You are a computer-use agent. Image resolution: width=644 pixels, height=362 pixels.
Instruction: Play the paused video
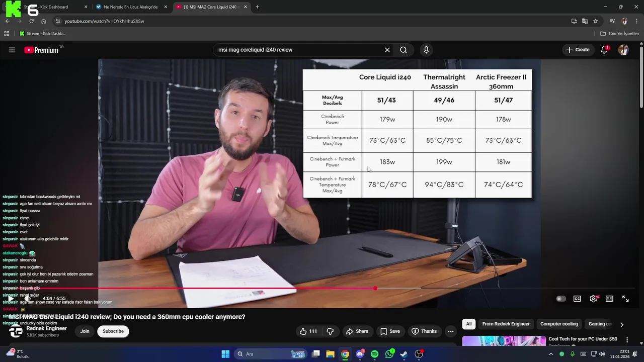point(11,299)
